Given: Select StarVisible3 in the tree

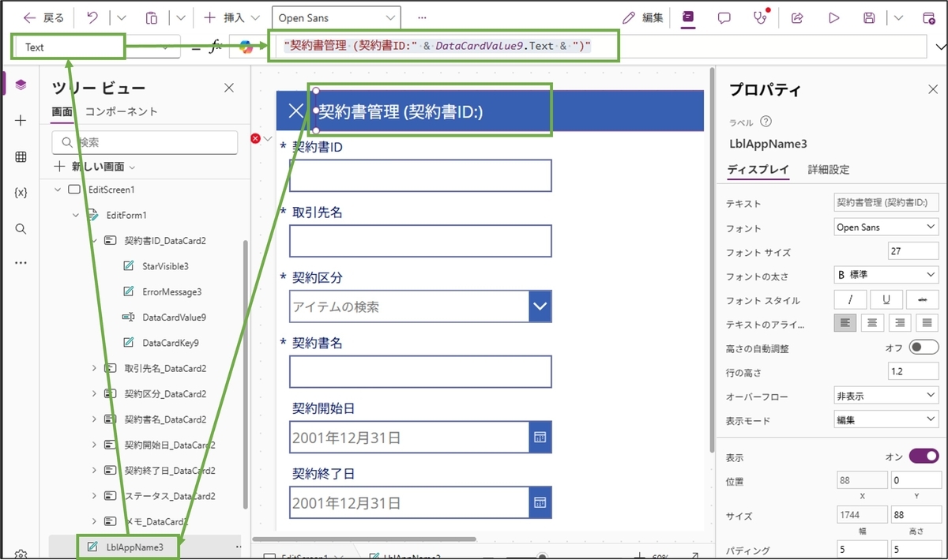Looking at the screenshot, I should [x=165, y=266].
